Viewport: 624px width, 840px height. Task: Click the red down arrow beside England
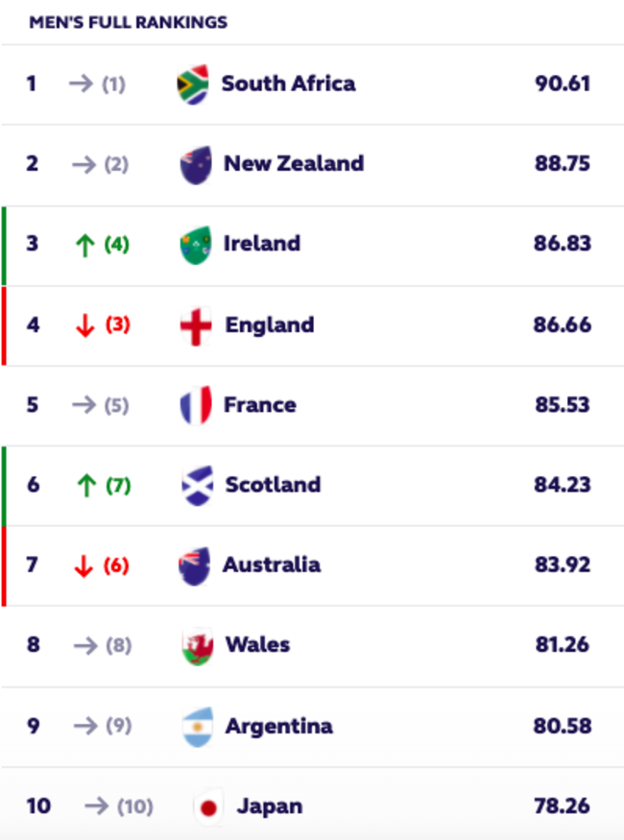pos(84,325)
